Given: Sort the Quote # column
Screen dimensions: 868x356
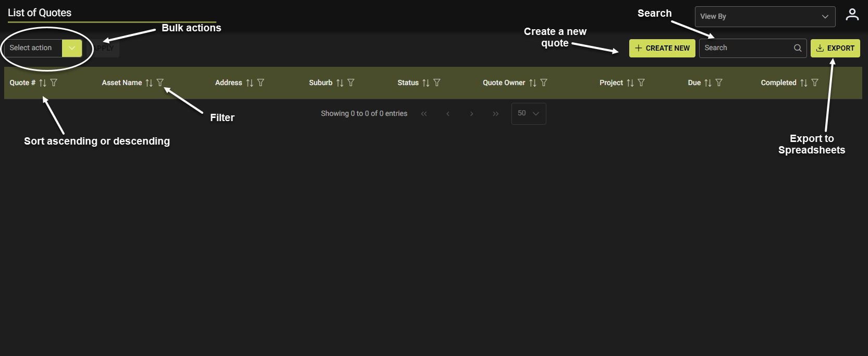Looking at the screenshot, I should [43, 83].
